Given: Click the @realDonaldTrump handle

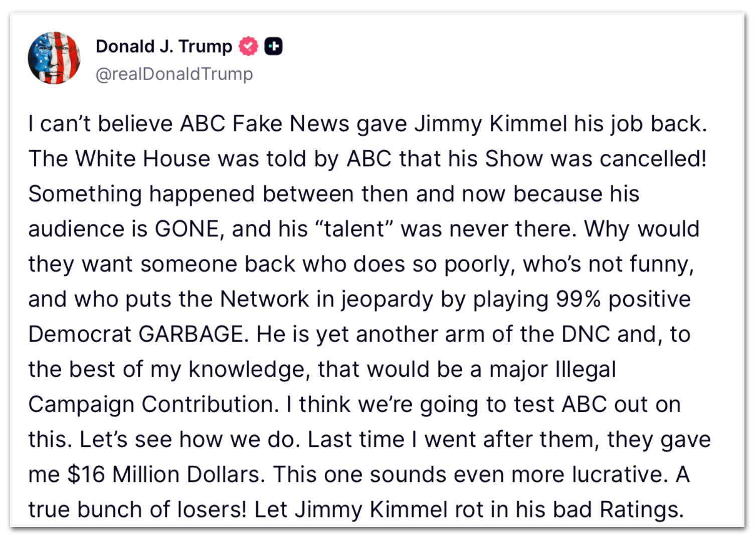Looking at the screenshot, I should tap(174, 74).
